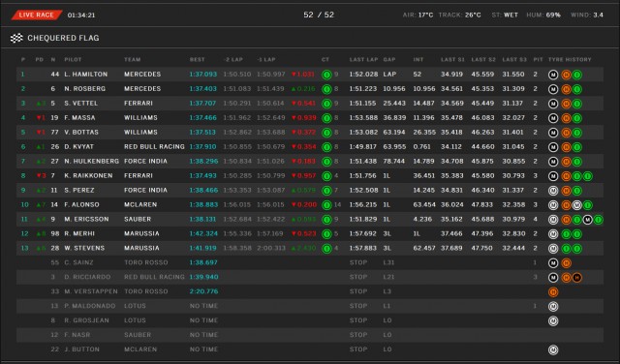Click Merhi's first white tyre history icon

[x=553, y=234]
